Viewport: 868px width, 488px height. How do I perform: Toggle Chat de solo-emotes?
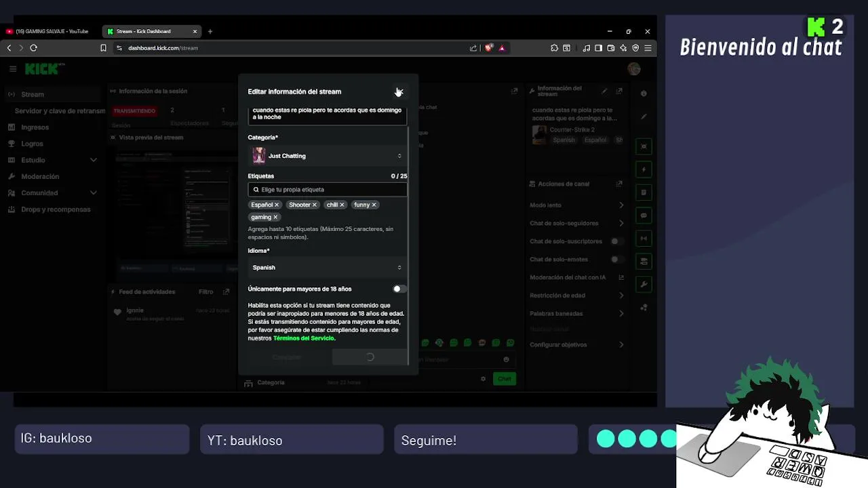coord(616,259)
